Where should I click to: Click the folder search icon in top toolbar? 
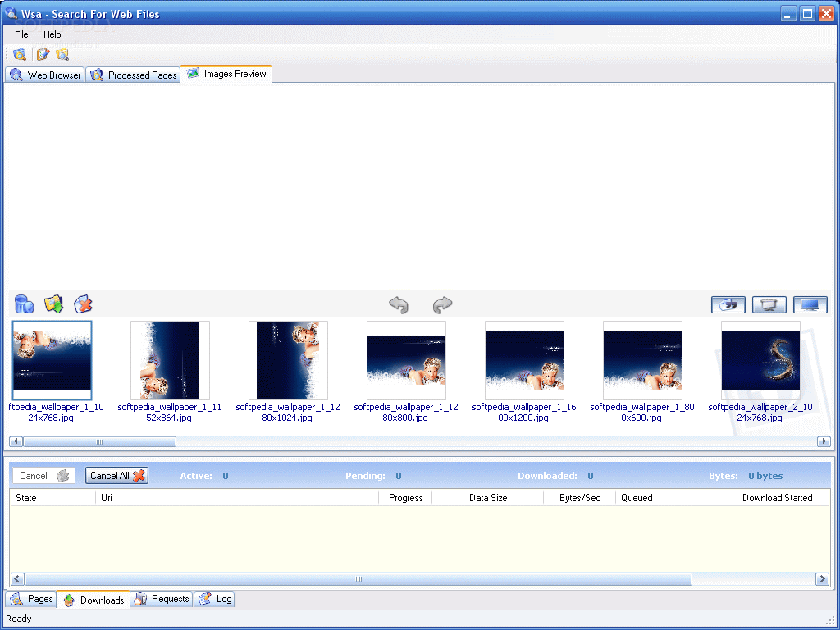click(20, 54)
